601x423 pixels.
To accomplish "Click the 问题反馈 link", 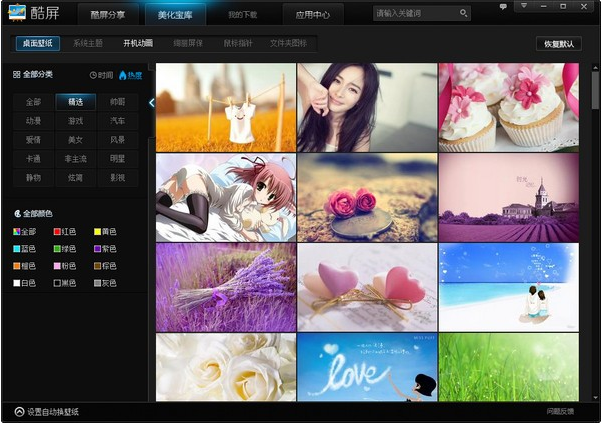I will 560,412.
